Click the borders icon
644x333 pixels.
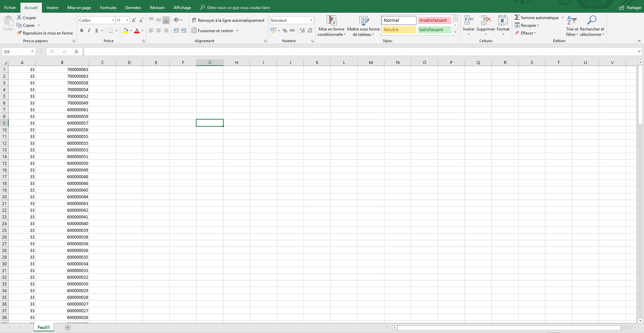111,30
